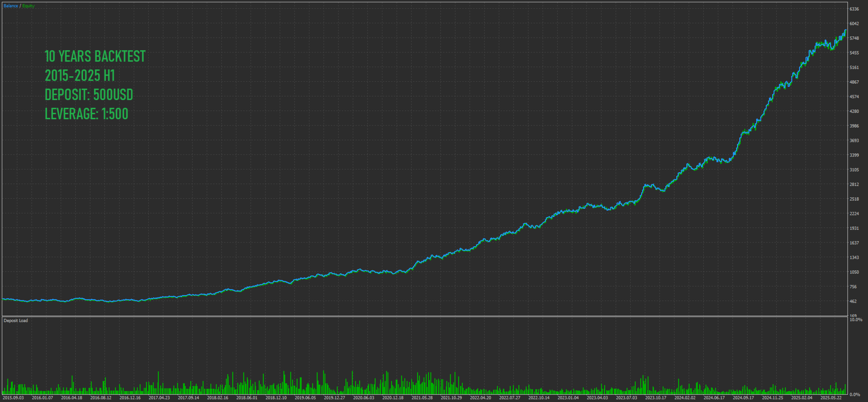Click the 2518 axis value
Screen dimensions: 868x402
click(x=854, y=199)
